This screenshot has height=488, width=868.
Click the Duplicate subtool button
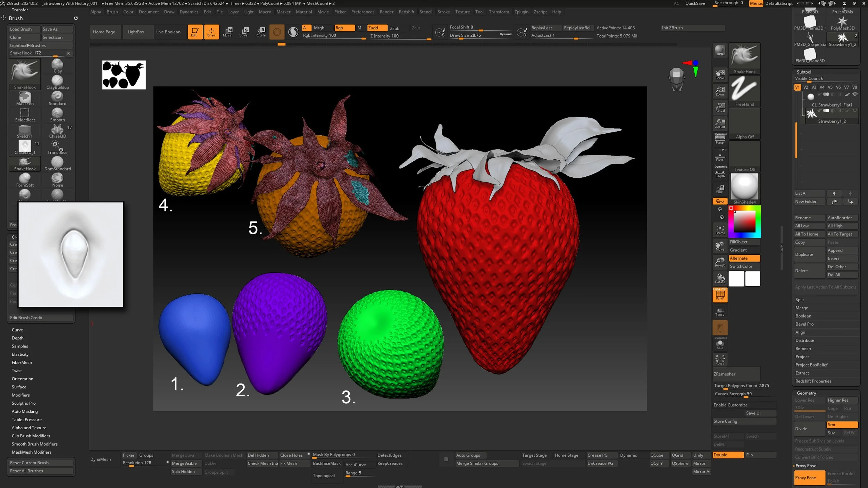(x=809, y=254)
